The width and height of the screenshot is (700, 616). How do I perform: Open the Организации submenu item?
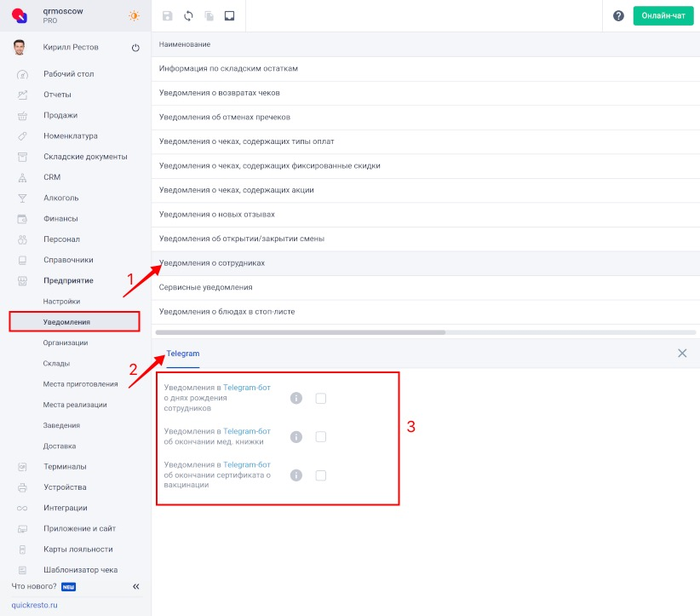(x=66, y=343)
